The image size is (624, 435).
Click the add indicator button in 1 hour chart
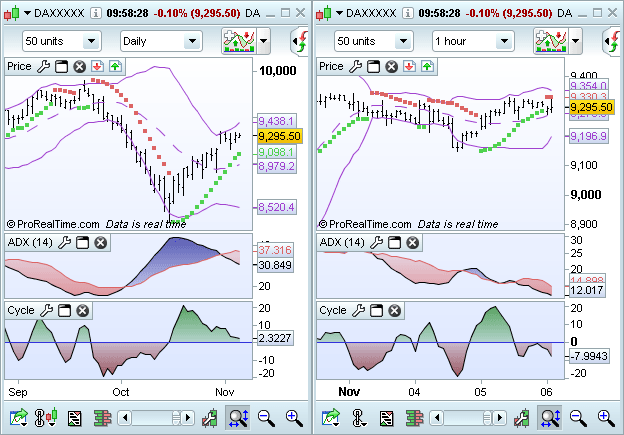pos(549,41)
